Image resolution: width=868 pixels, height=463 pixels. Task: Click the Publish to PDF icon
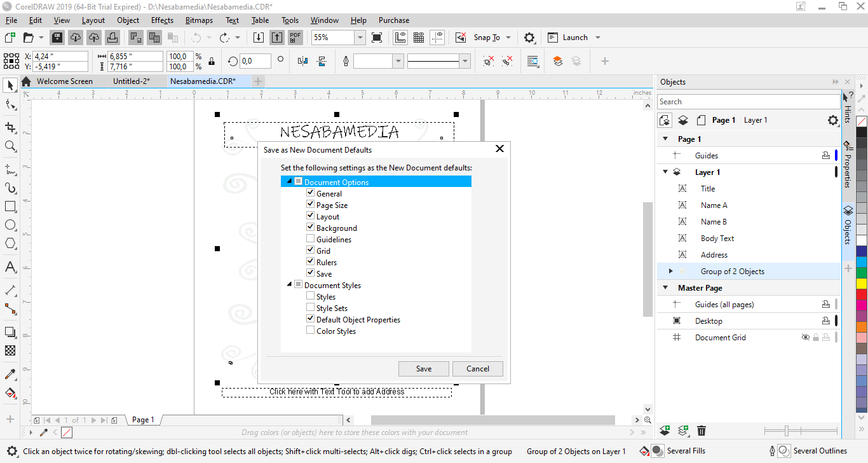pyautogui.click(x=295, y=38)
